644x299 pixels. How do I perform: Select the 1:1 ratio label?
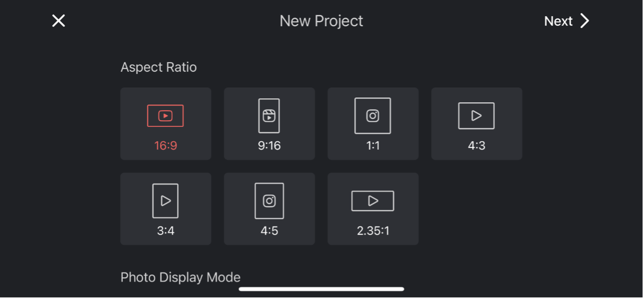click(x=373, y=146)
